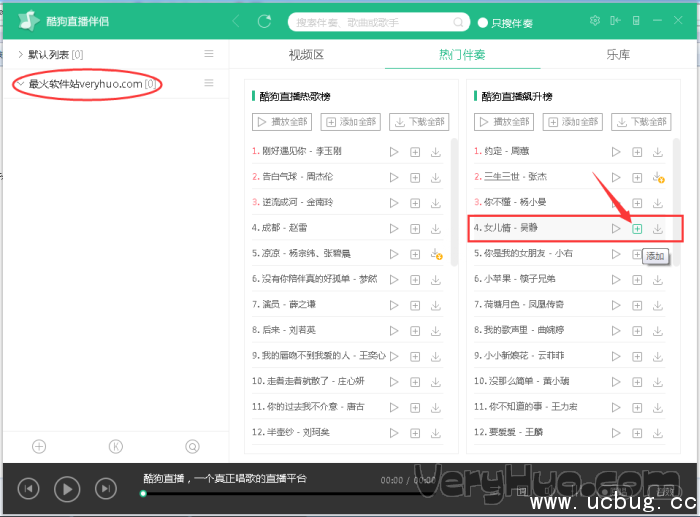Click the rising chart list scrollbar
The width and height of the screenshot is (700, 517).
[676, 202]
